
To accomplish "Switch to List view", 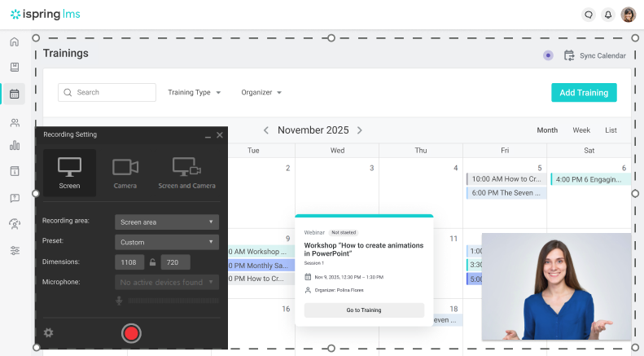I will pyautogui.click(x=611, y=130).
